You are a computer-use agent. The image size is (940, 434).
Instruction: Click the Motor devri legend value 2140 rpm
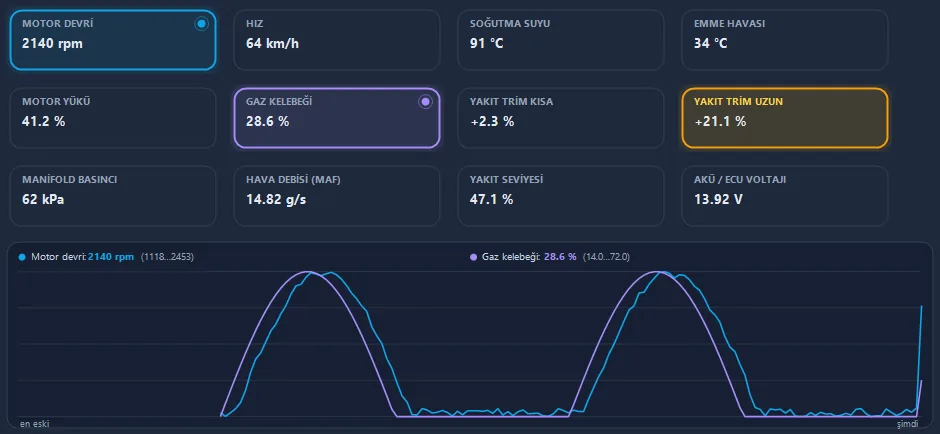(x=111, y=257)
